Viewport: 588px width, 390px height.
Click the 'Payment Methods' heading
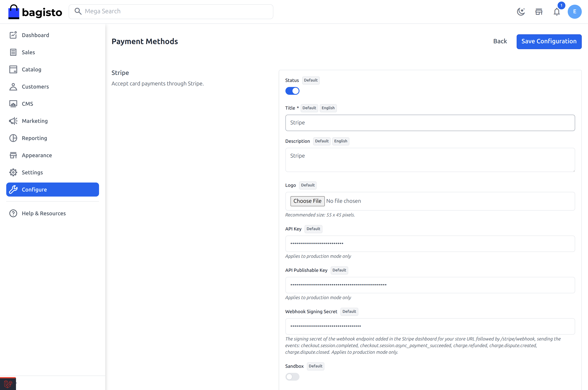click(144, 41)
